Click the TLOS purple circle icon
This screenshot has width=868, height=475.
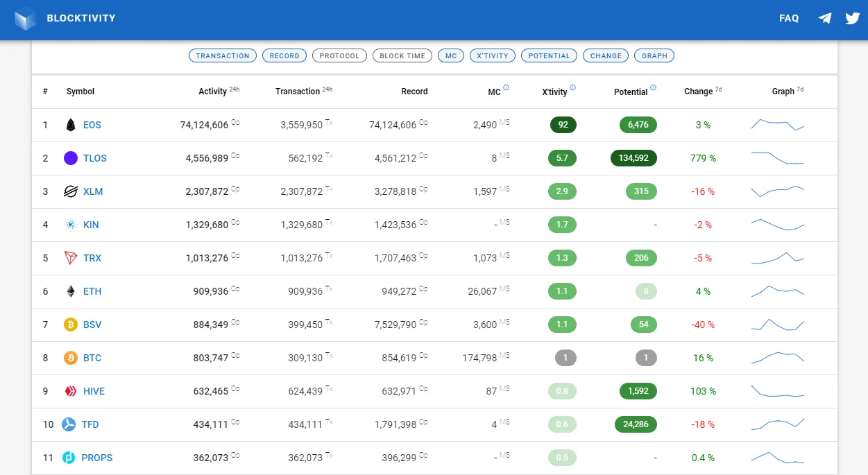pos(71,158)
